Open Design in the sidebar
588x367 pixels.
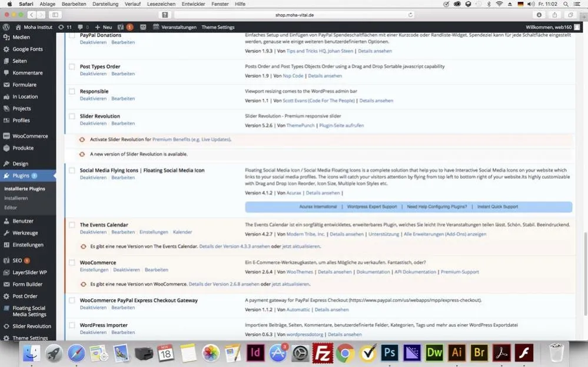(x=20, y=164)
